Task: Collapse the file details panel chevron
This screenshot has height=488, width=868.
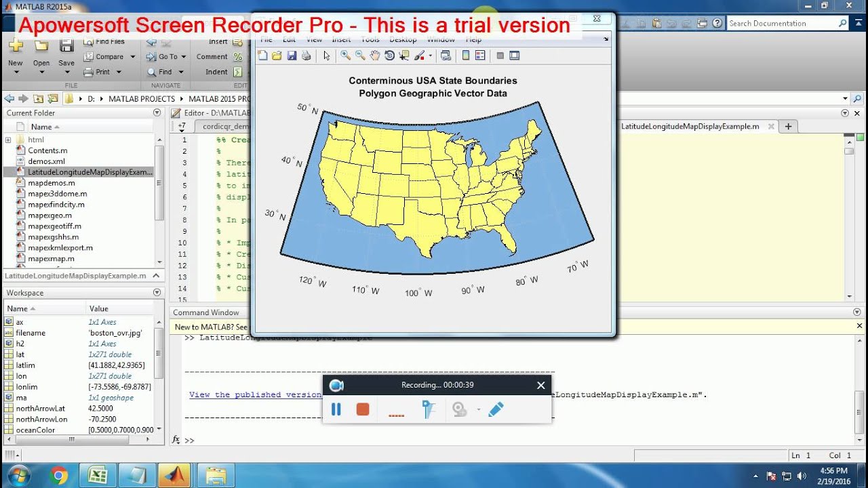Action: [x=157, y=276]
